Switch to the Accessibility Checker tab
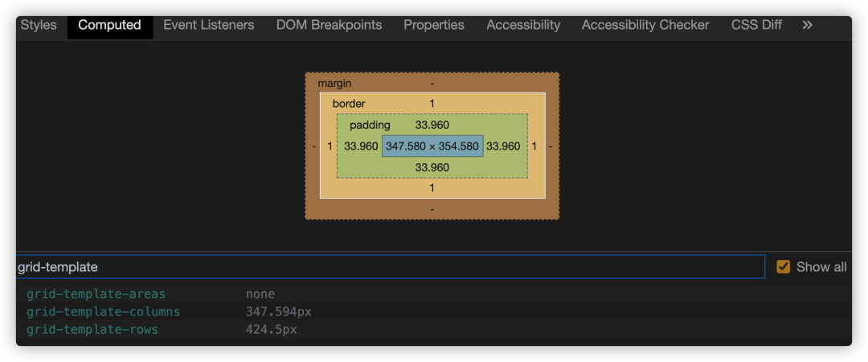The image size is (868, 362). (x=645, y=25)
